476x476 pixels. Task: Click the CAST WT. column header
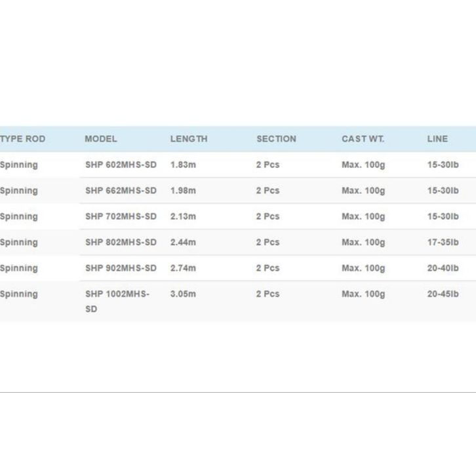tap(363, 139)
